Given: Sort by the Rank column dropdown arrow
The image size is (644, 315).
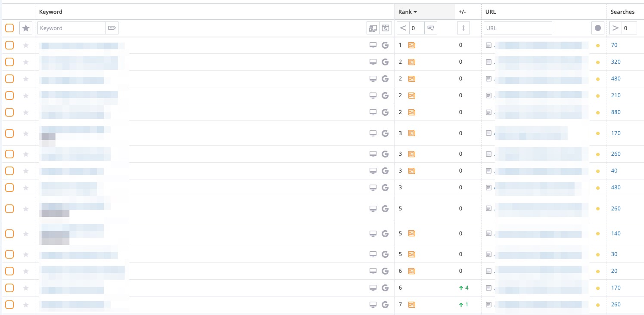Looking at the screenshot, I should (415, 12).
